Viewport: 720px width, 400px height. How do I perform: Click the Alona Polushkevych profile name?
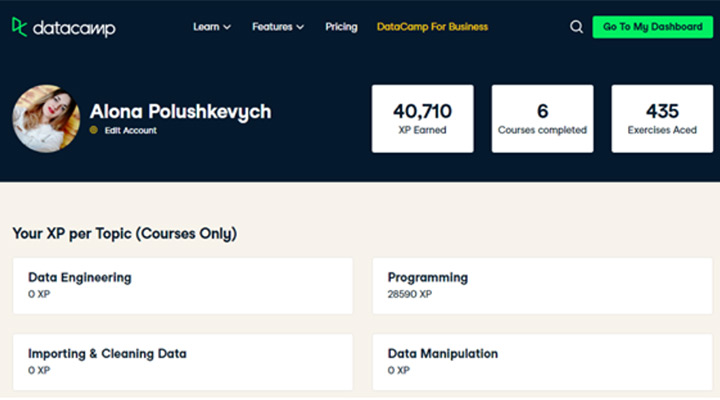coord(180,111)
